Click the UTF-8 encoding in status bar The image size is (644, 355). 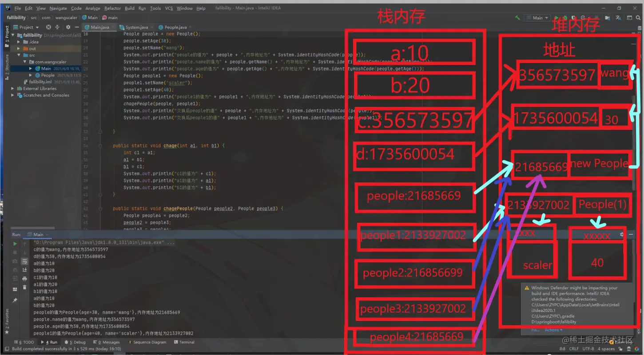588,349
